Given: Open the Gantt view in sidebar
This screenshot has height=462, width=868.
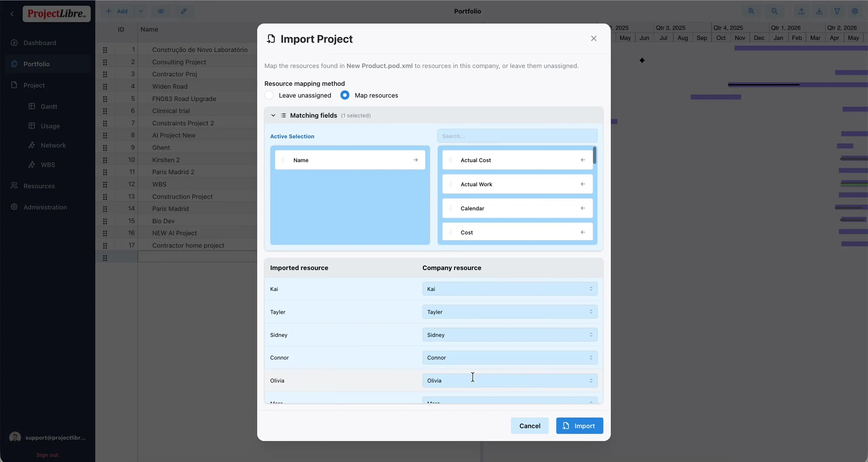Looking at the screenshot, I should (49, 107).
